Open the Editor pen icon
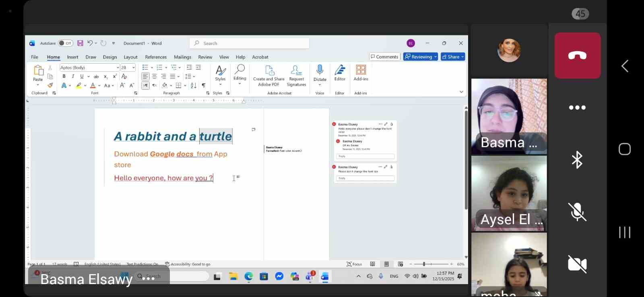Viewport: 644px width, 297px height. click(x=340, y=70)
